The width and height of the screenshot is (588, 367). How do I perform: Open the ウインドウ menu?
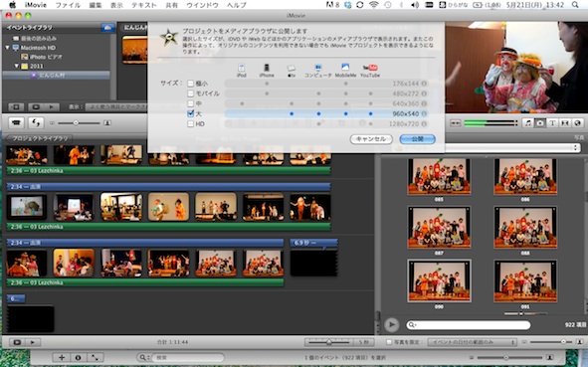[x=203, y=5]
